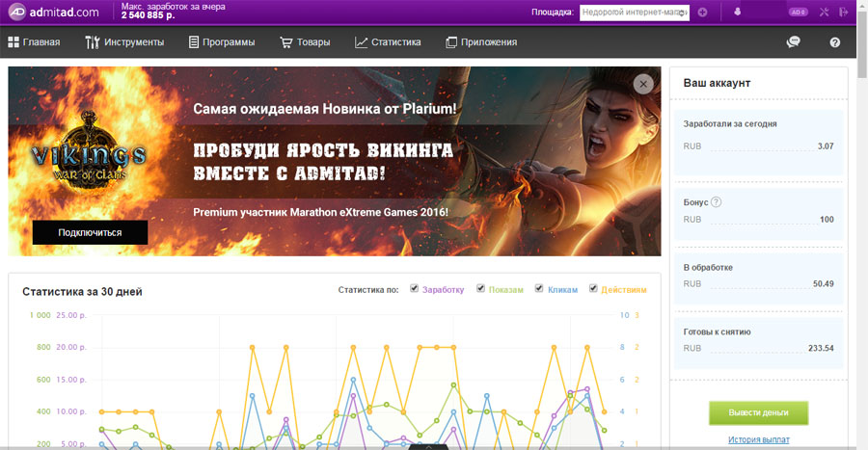The height and width of the screenshot is (450, 868).
Task: Click the Программы list icon
Action: coord(193,42)
